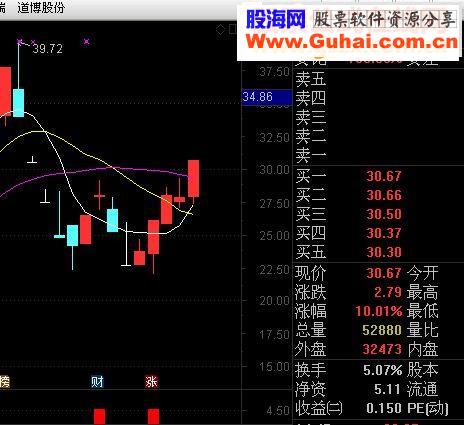
Task: Click the blue 财 info marker
Action: (97, 382)
